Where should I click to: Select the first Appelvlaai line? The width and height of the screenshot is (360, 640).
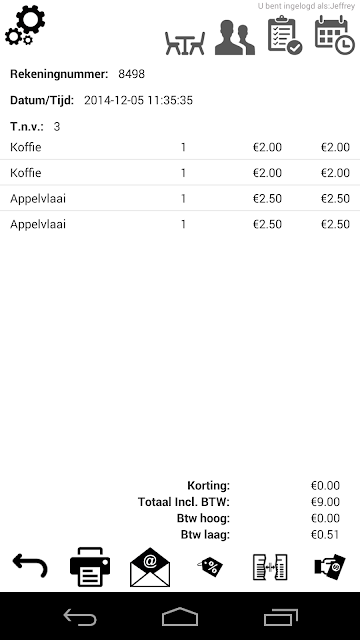coord(180,198)
